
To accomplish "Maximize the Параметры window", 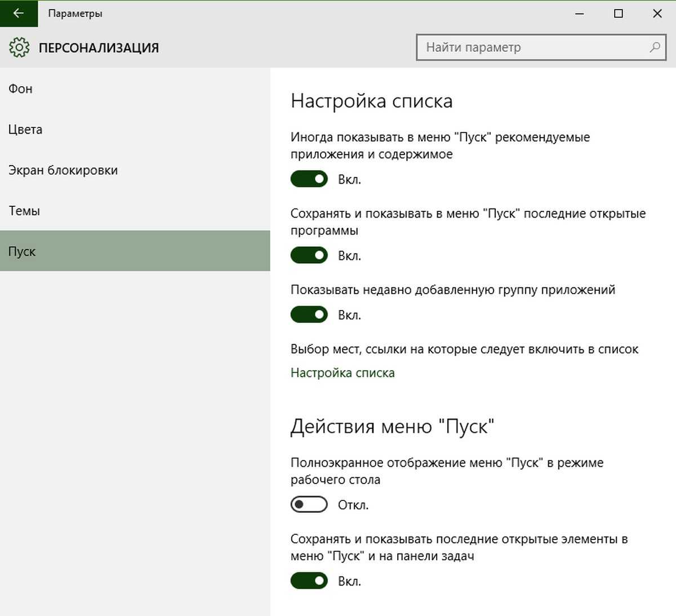I will click(x=619, y=14).
